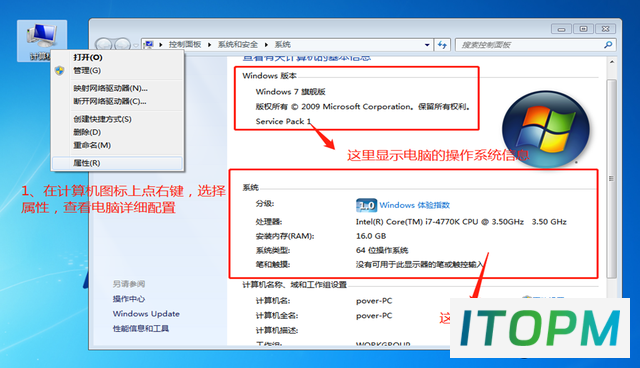Viewport: 640px width, 368px height.
Task: Expand the arrow after 系统和安全 breadcrumb
Action: point(266,44)
